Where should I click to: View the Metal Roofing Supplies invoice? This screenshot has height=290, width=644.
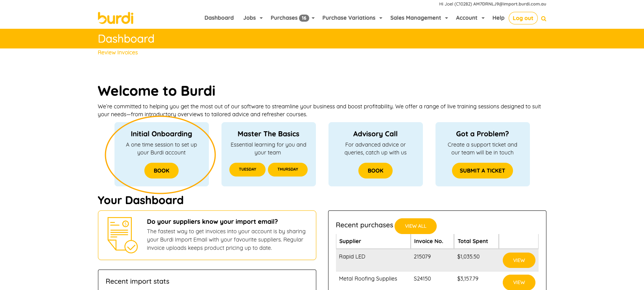coord(519,282)
